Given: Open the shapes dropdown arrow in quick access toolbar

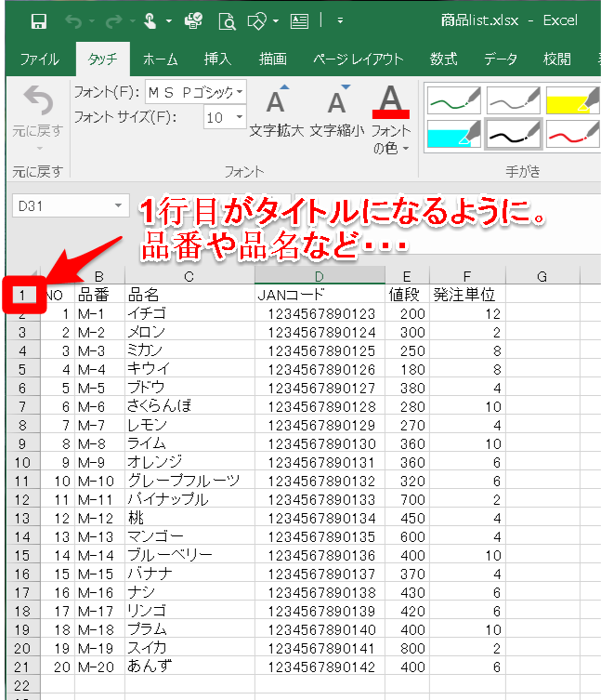Looking at the screenshot, I should [x=276, y=21].
